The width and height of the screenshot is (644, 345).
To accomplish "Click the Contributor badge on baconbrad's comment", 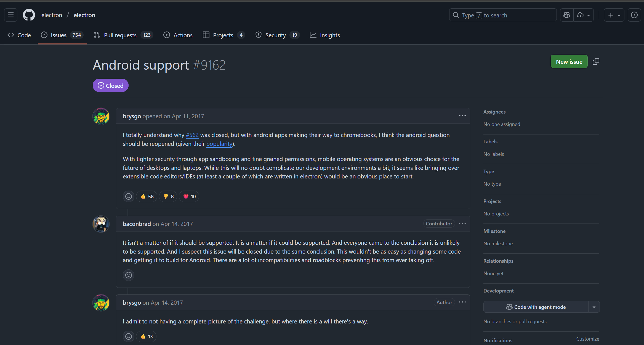I will (439, 223).
